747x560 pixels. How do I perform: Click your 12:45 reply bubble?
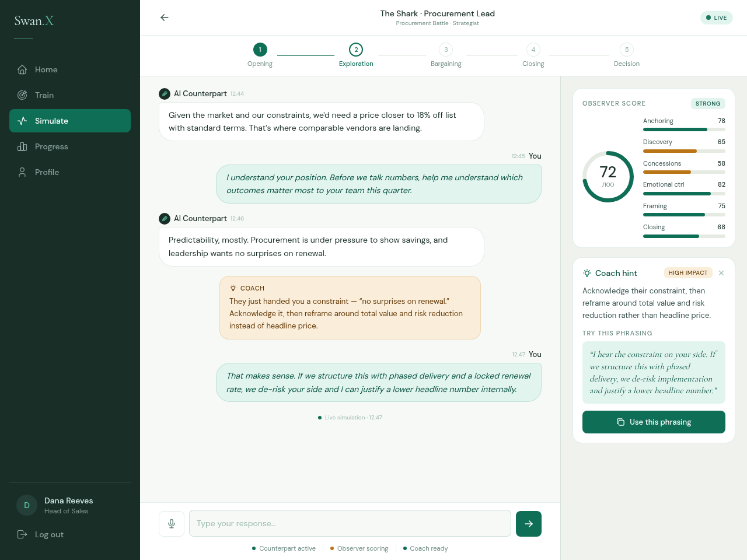click(x=379, y=184)
